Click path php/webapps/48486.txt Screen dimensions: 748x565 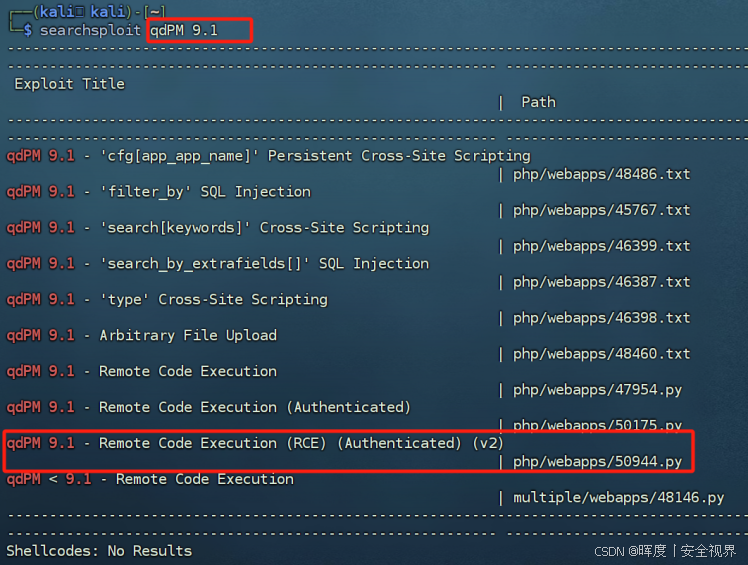[602, 174]
